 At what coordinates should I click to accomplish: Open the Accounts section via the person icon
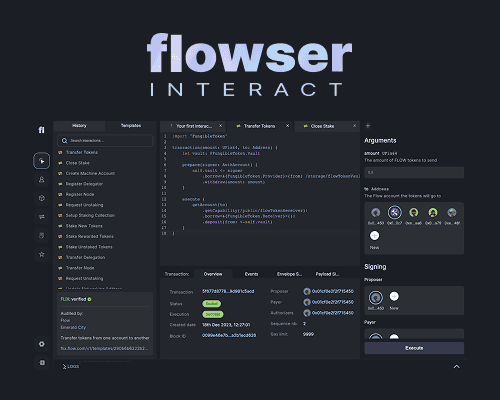(41, 180)
